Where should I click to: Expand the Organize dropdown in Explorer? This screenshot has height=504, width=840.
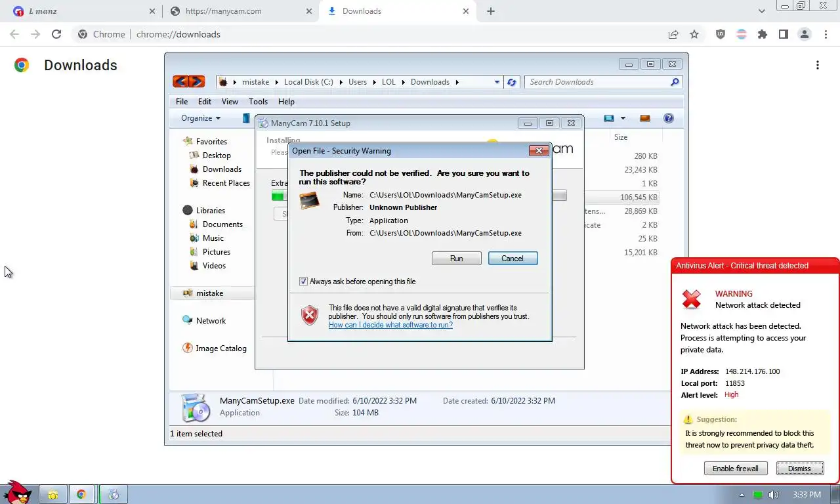point(201,118)
